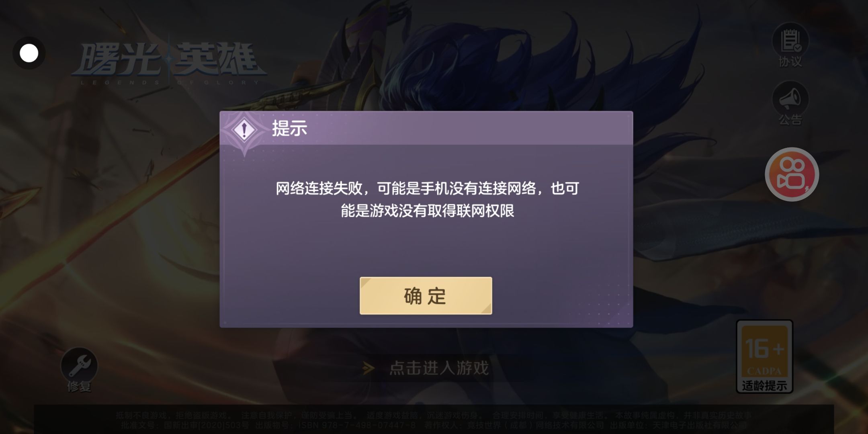This screenshot has width=868, height=434.
Task: Tap the white floating circle button
Action: 29,53
